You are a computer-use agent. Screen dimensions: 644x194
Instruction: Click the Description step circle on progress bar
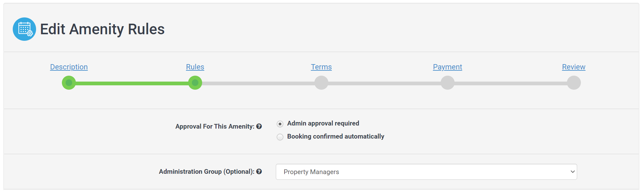click(69, 83)
